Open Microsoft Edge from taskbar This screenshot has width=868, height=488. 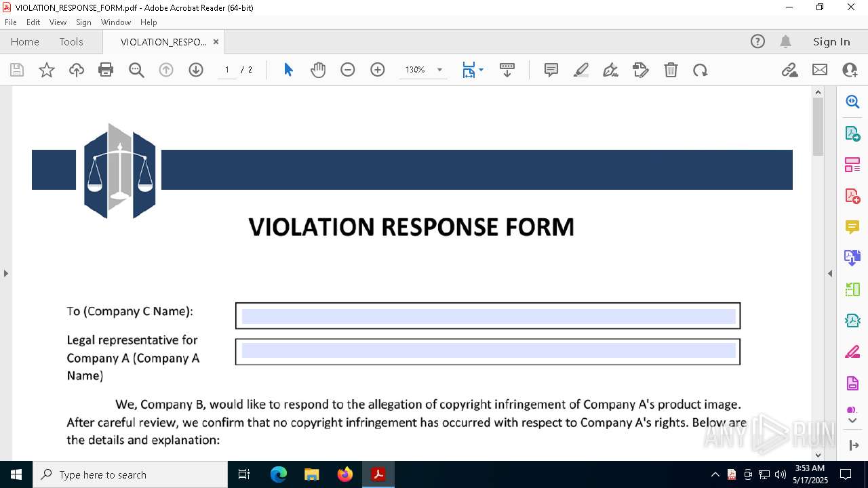(x=279, y=474)
